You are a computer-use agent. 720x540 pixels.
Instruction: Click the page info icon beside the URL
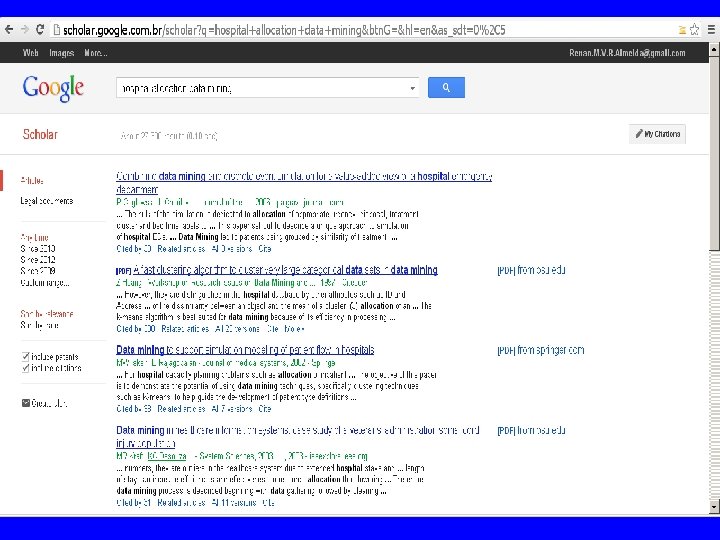56,30
